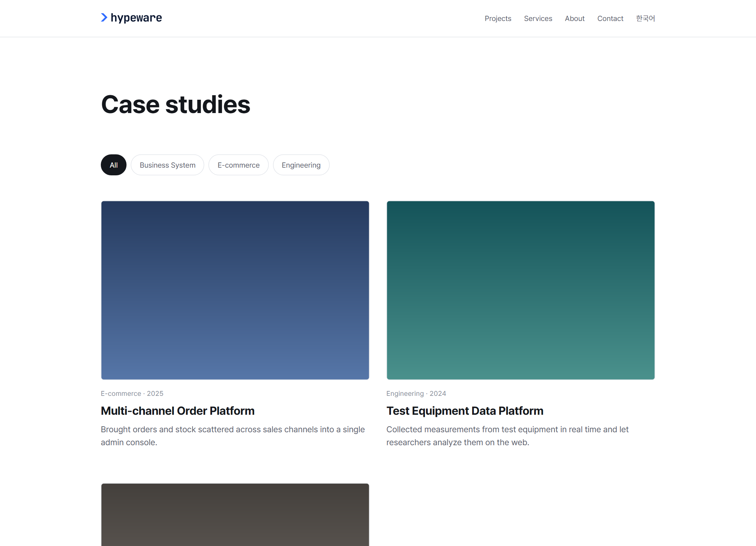The height and width of the screenshot is (546, 756).
Task: Select the All filter pill
Action: point(113,165)
